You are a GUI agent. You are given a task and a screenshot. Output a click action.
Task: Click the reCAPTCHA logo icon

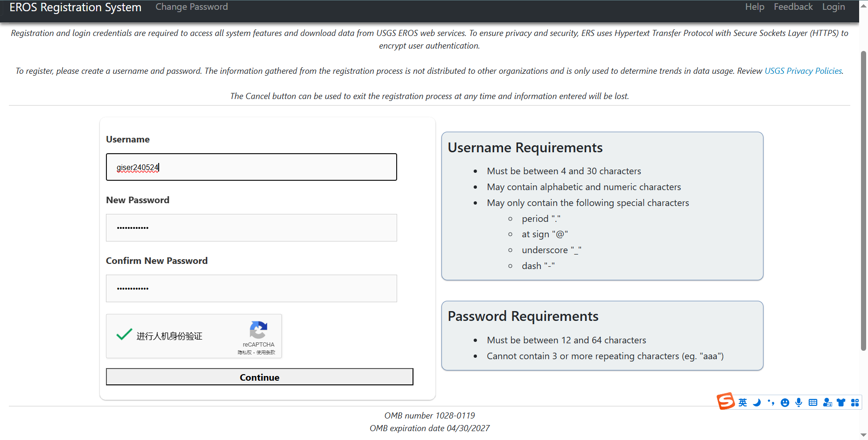pos(259,330)
